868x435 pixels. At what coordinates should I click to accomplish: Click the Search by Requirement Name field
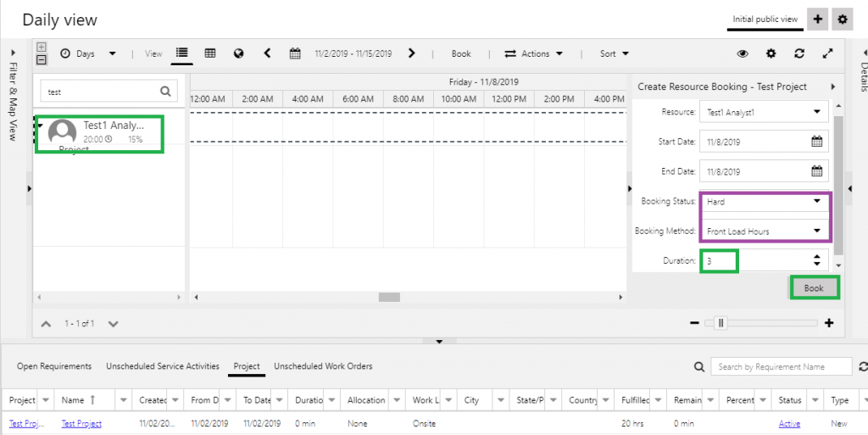coord(782,366)
